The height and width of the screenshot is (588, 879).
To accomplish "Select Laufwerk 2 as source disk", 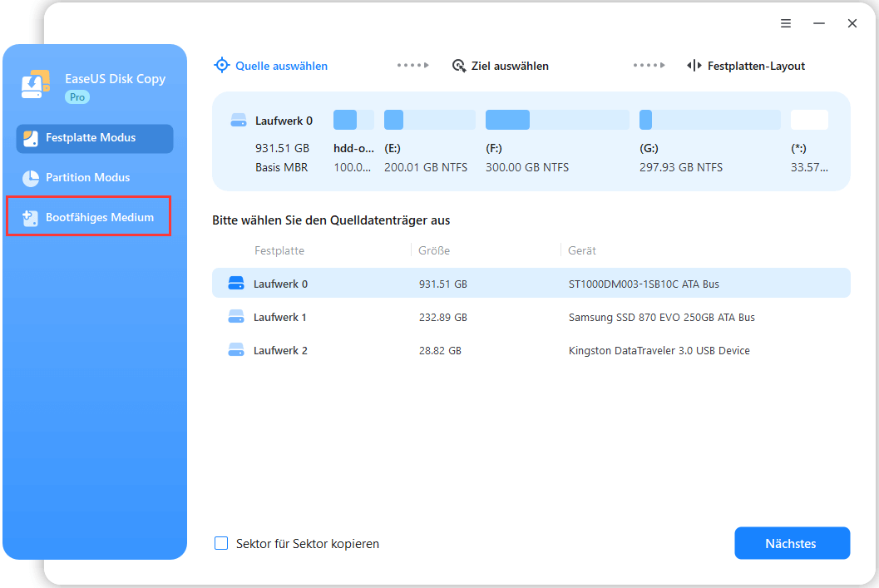I will pyautogui.click(x=531, y=350).
